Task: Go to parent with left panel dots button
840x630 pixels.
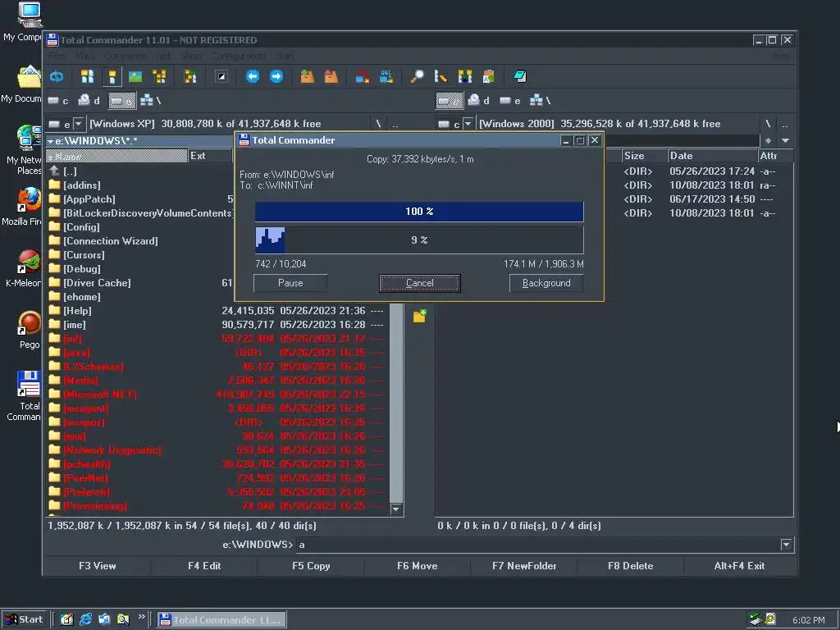Action: click(x=395, y=124)
